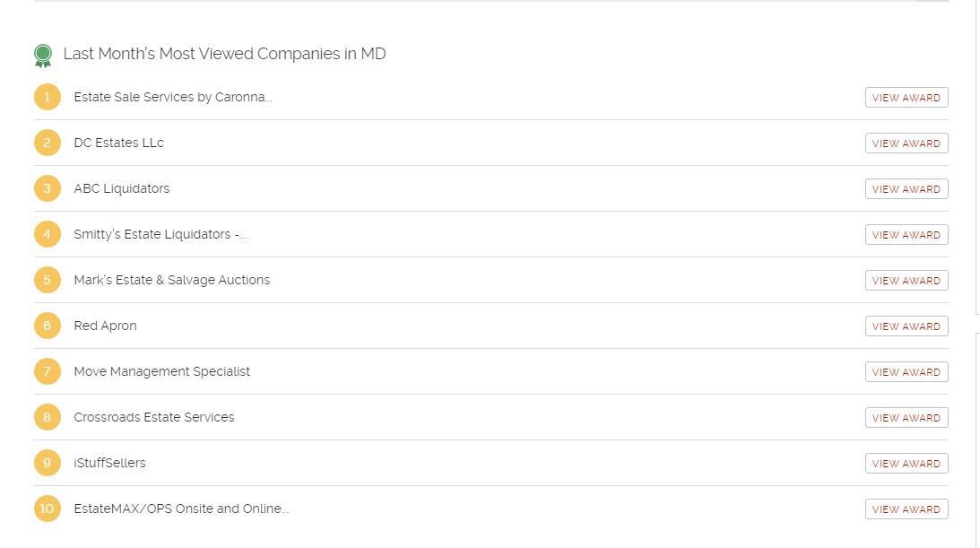Viewport: 980px width, 548px height.
Task: Open Mark's Estate & Salvage Auctions
Action: [x=171, y=280]
